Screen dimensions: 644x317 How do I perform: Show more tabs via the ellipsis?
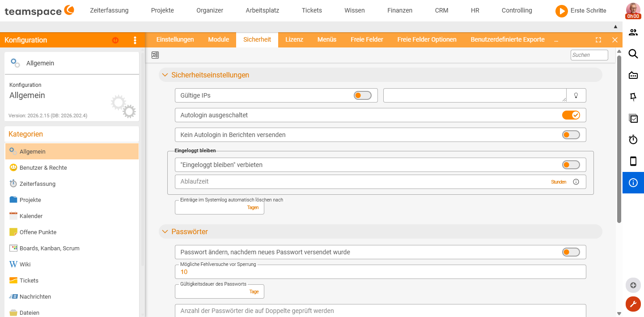[556, 40]
